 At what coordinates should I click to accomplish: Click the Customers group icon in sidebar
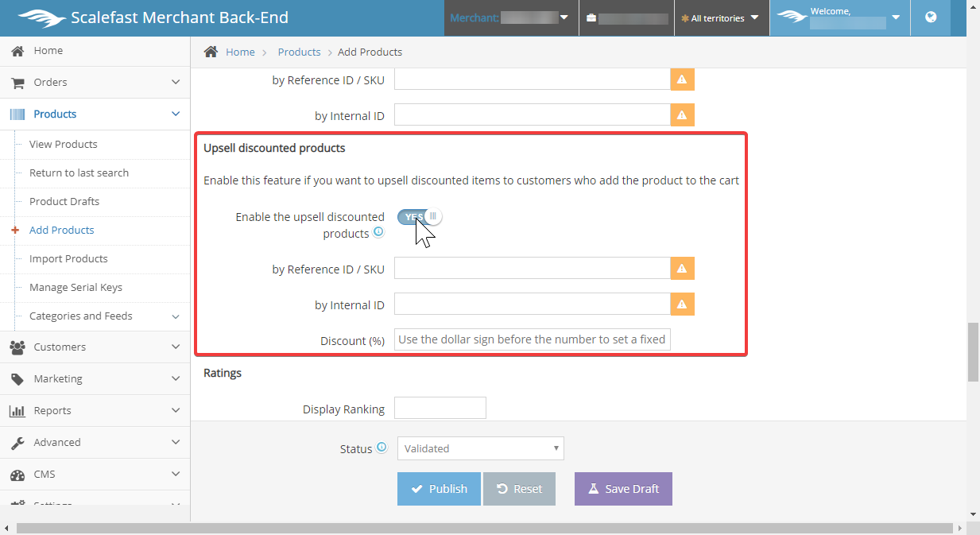(17, 347)
